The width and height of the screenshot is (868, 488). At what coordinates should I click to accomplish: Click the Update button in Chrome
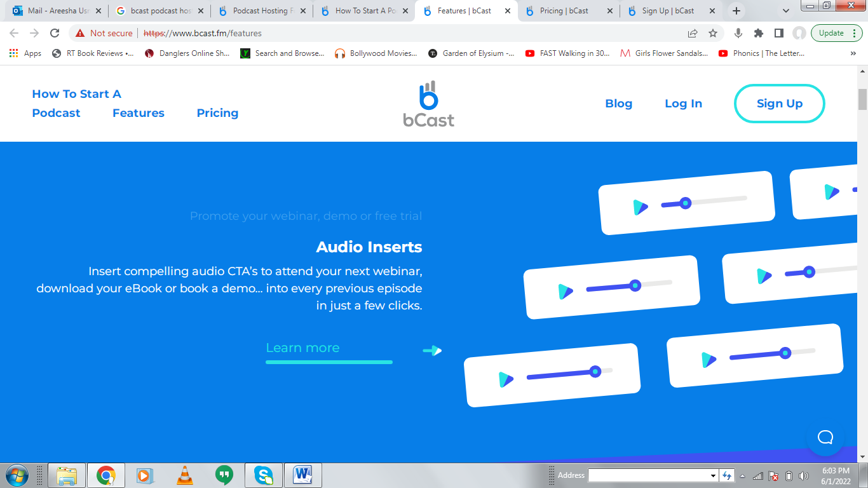pos(836,33)
